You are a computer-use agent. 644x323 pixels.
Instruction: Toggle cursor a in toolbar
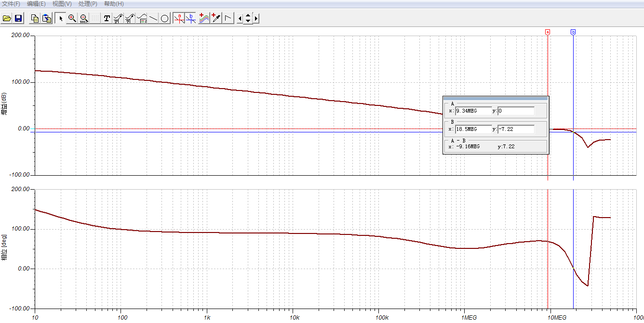click(179, 18)
